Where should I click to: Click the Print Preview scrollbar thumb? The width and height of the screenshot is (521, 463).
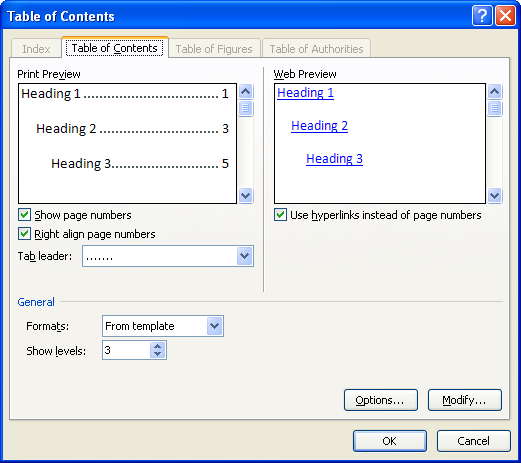click(x=246, y=108)
